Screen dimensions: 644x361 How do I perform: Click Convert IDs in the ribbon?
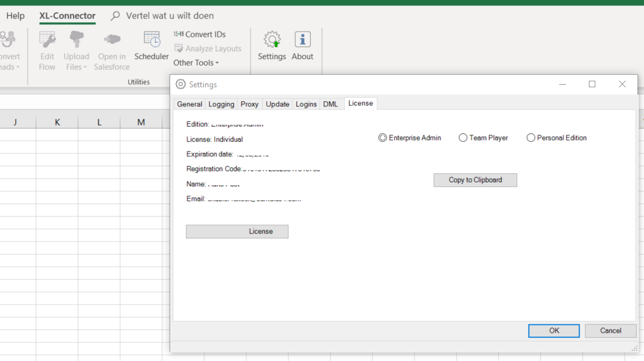(x=200, y=34)
